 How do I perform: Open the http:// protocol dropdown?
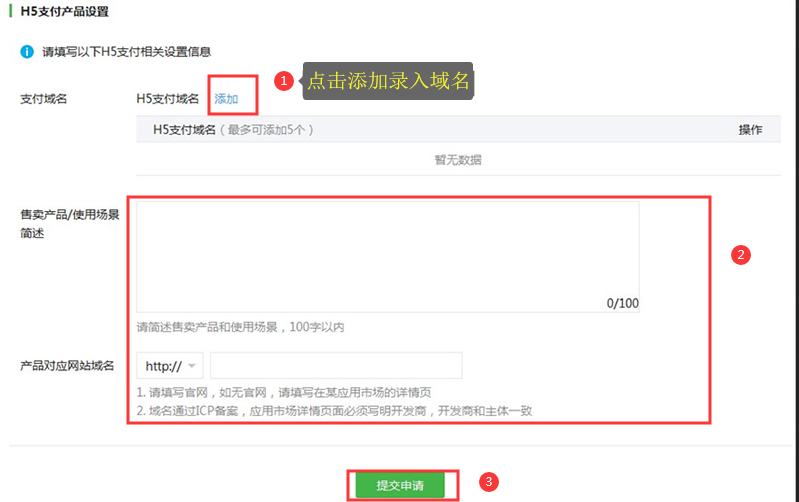[175, 366]
